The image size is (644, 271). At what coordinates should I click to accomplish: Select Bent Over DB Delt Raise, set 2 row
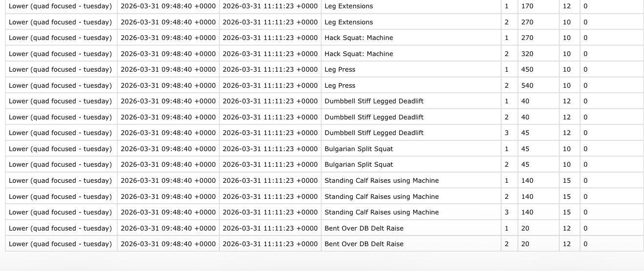pos(364,244)
